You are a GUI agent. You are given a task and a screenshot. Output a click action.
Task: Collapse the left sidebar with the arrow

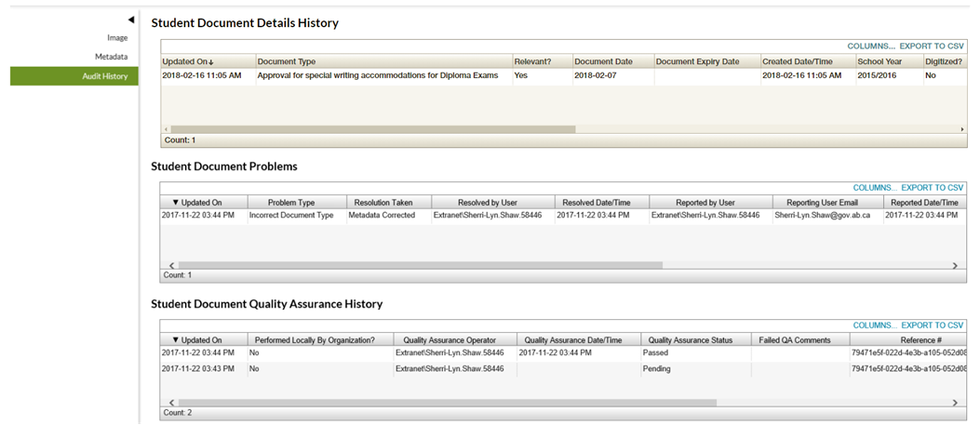click(x=131, y=20)
